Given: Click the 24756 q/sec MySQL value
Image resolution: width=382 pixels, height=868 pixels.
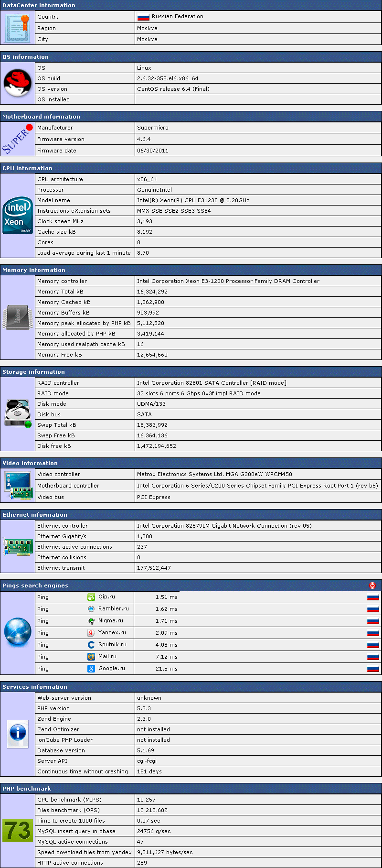Looking at the screenshot, I should click(x=154, y=831).
